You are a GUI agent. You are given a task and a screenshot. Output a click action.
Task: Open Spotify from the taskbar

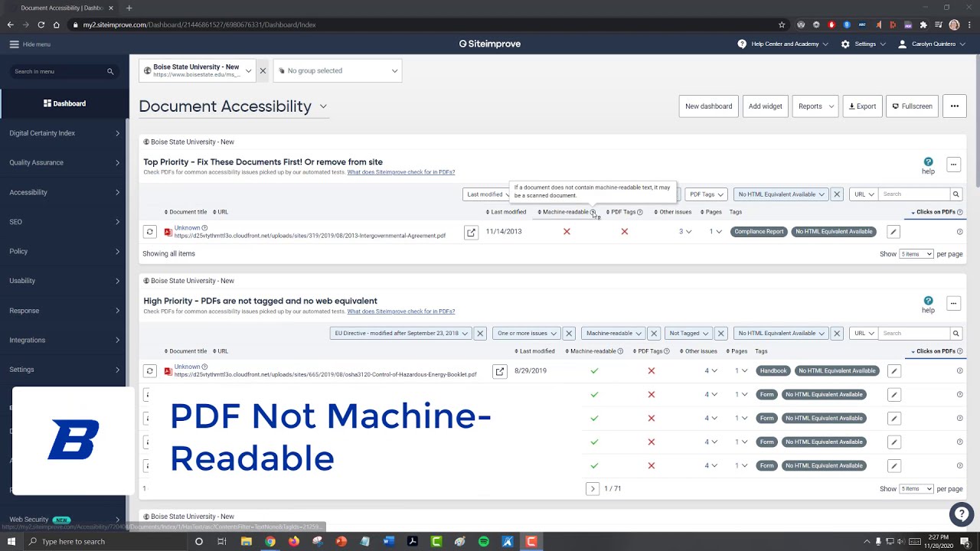tap(484, 542)
